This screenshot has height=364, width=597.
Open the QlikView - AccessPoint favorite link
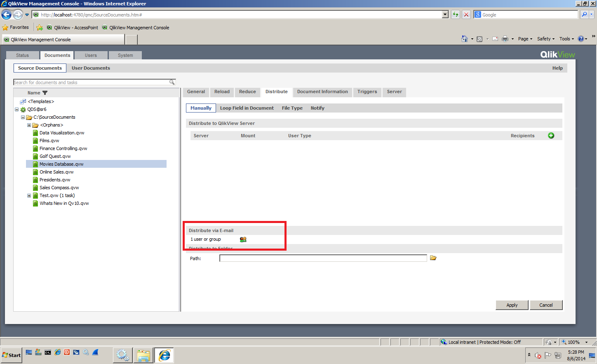(x=73, y=28)
